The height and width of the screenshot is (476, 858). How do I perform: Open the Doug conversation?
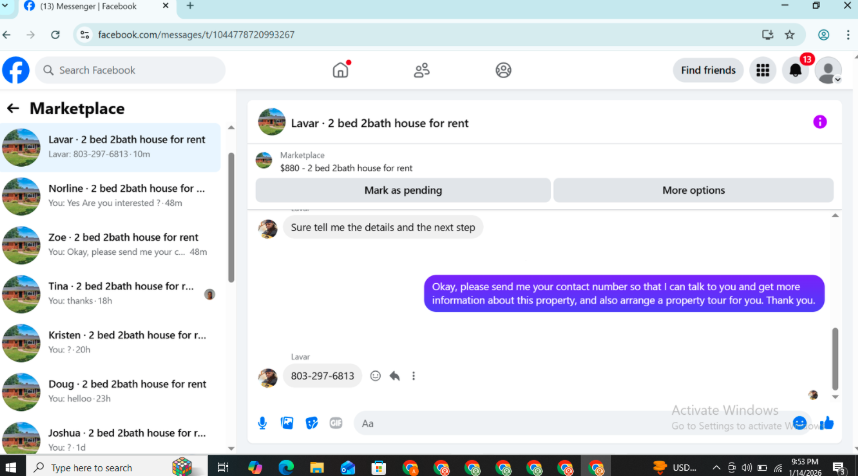pos(111,391)
